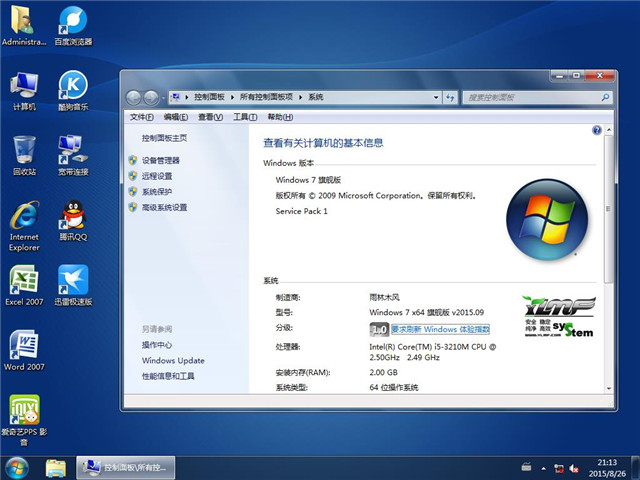This screenshot has height=480, width=640.
Task: Expand the root breadcrumb arrow
Action: tap(187, 97)
